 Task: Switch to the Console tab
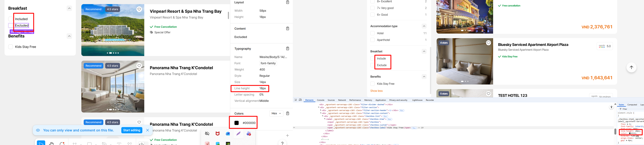[x=321, y=100]
